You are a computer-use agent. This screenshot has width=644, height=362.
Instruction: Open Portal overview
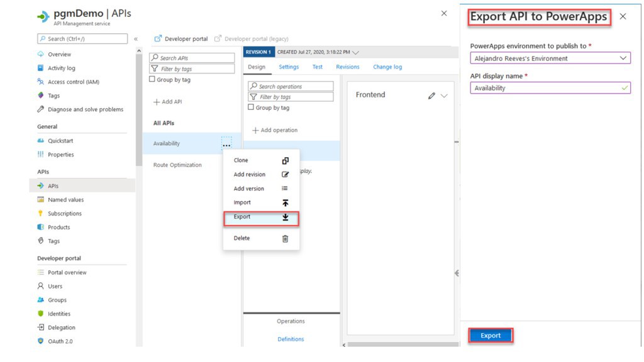[x=67, y=272]
